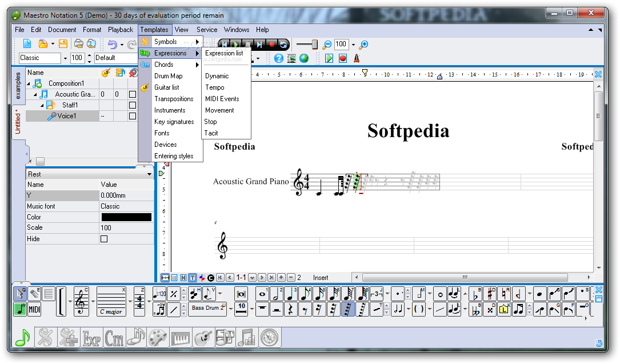This screenshot has height=364, width=620.
Task: Tick the checkbox in the Voice1 row
Action: coord(133,116)
